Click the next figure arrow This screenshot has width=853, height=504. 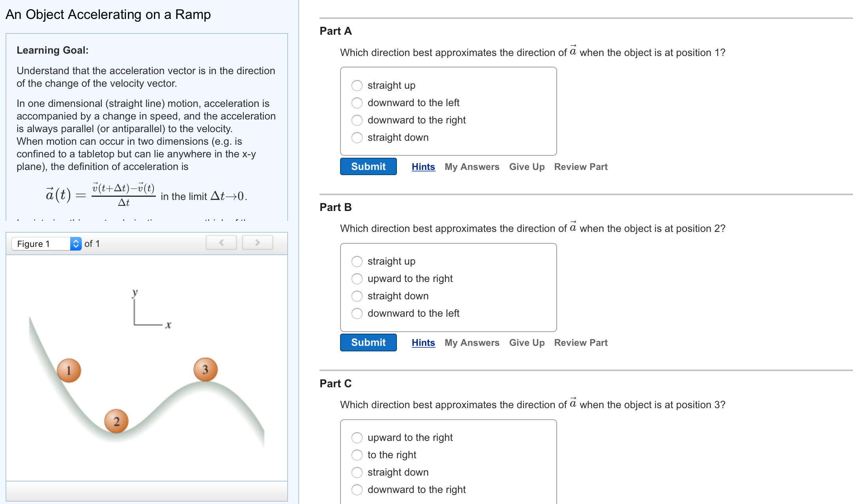point(257,243)
